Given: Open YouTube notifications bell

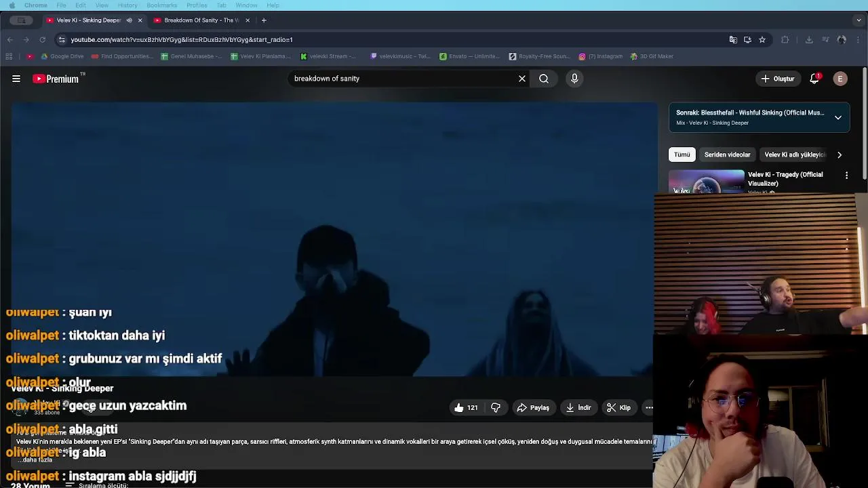Looking at the screenshot, I should click(814, 79).
